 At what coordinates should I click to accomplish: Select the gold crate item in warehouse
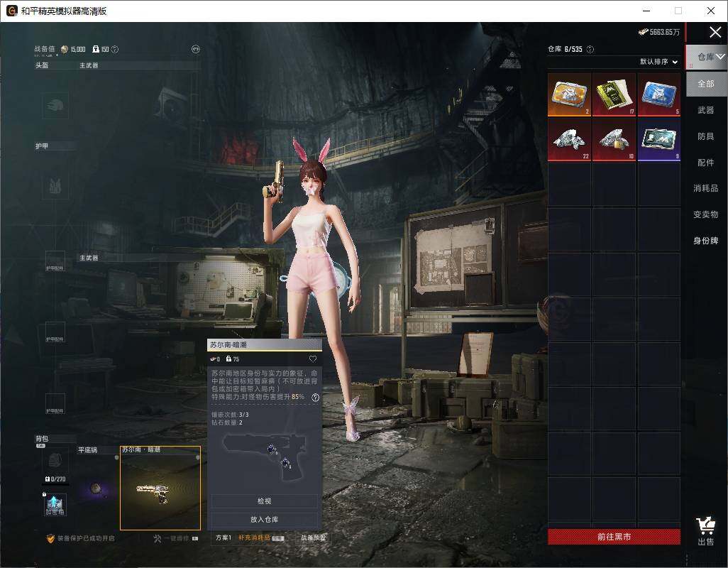tap(569, 94)
